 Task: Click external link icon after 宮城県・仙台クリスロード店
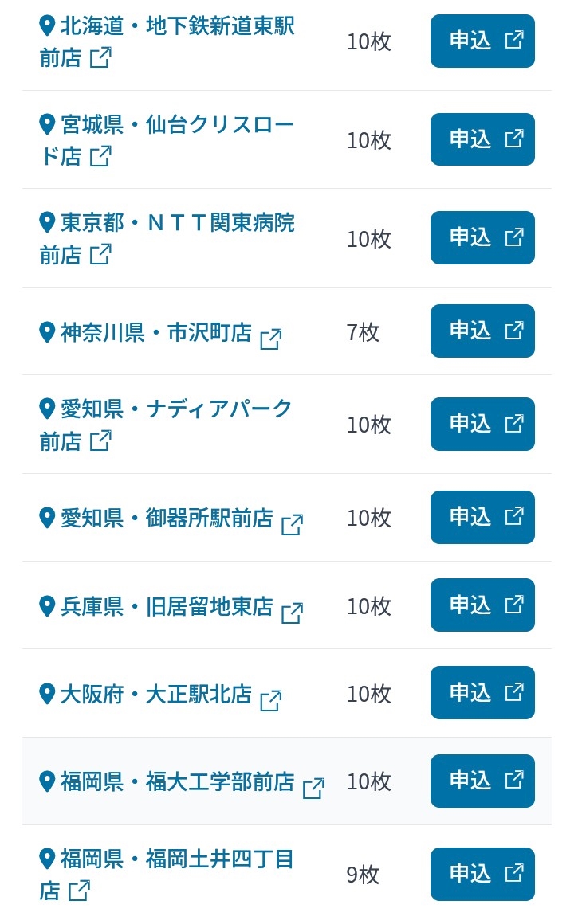coord(100,155)
